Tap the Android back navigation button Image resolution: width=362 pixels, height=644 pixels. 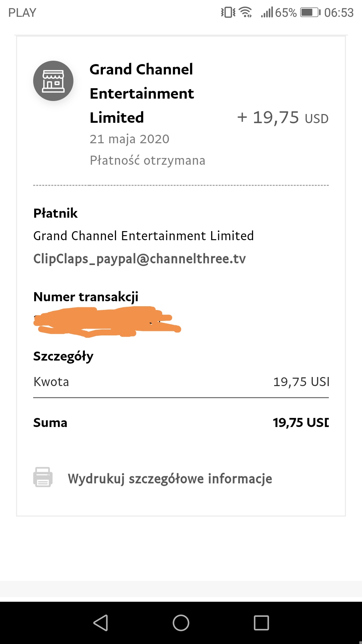pos(101,623)
